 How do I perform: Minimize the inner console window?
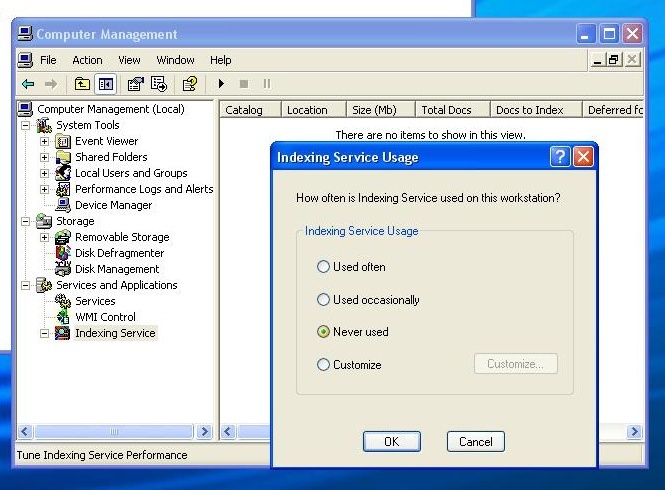598,59
